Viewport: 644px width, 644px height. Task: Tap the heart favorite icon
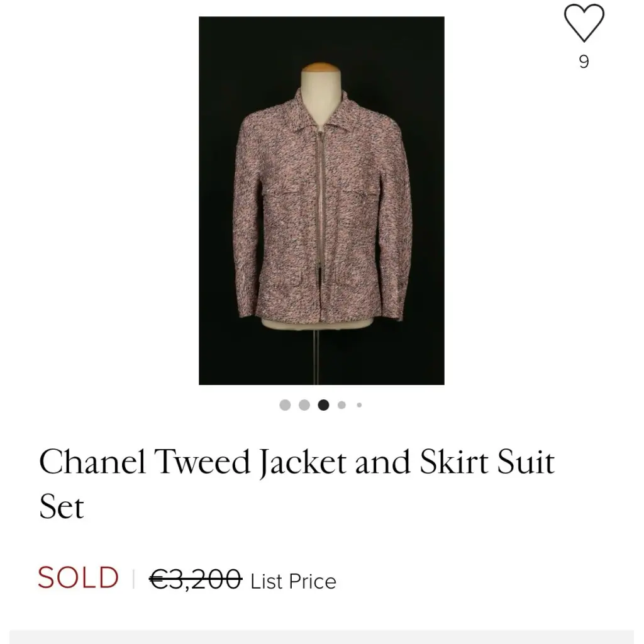click(584, 23)
